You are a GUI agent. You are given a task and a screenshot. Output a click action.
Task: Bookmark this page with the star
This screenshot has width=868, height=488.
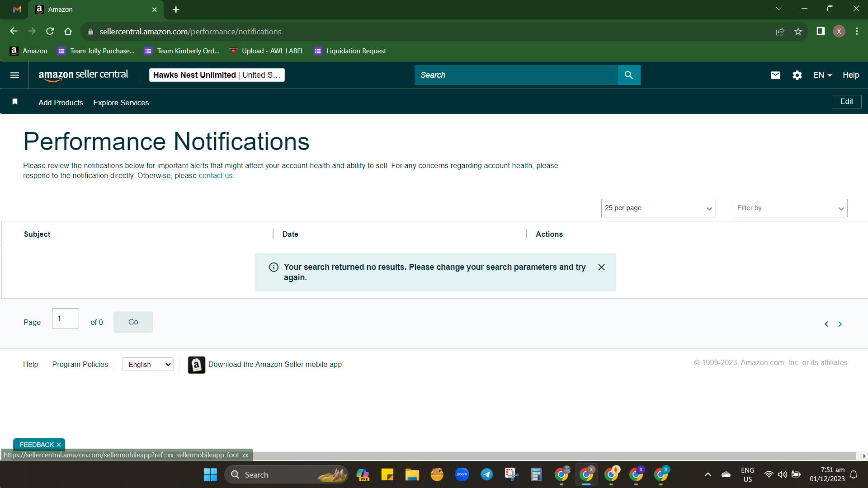[798, 32]
